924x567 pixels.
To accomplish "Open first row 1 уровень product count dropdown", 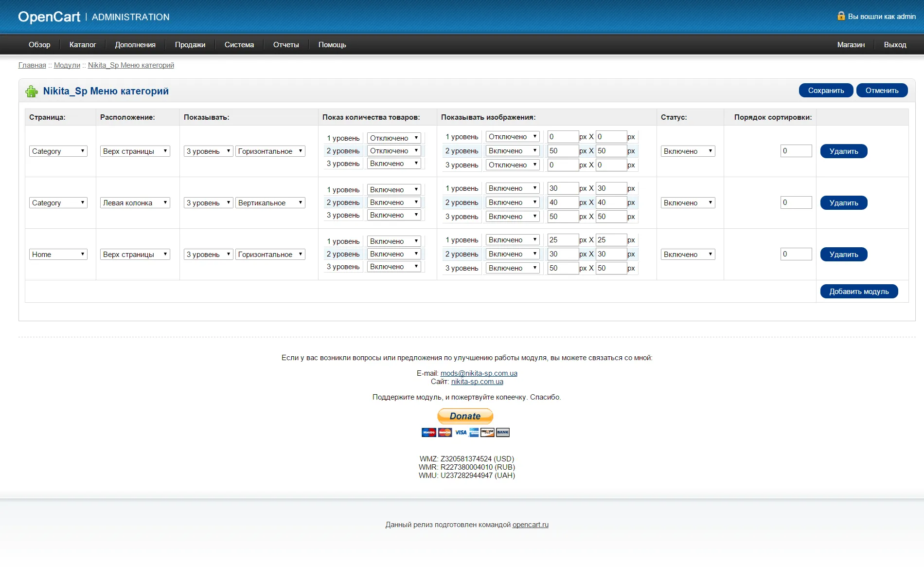I will click(394, 138).
